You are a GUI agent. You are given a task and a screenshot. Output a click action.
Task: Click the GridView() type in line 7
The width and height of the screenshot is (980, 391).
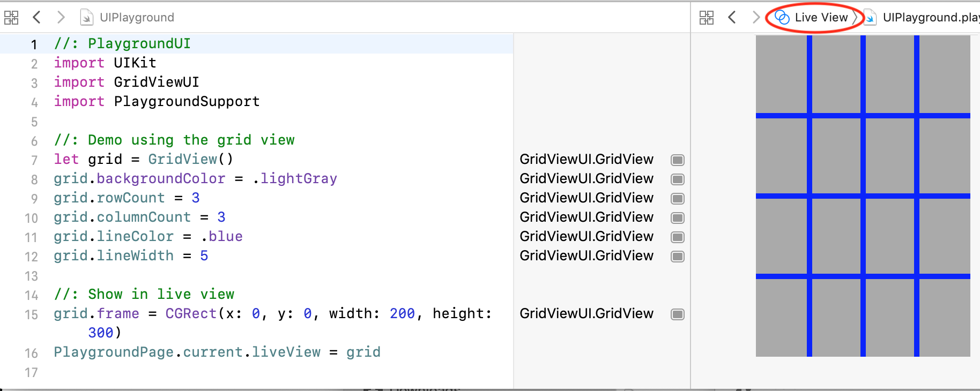point(182,159)
